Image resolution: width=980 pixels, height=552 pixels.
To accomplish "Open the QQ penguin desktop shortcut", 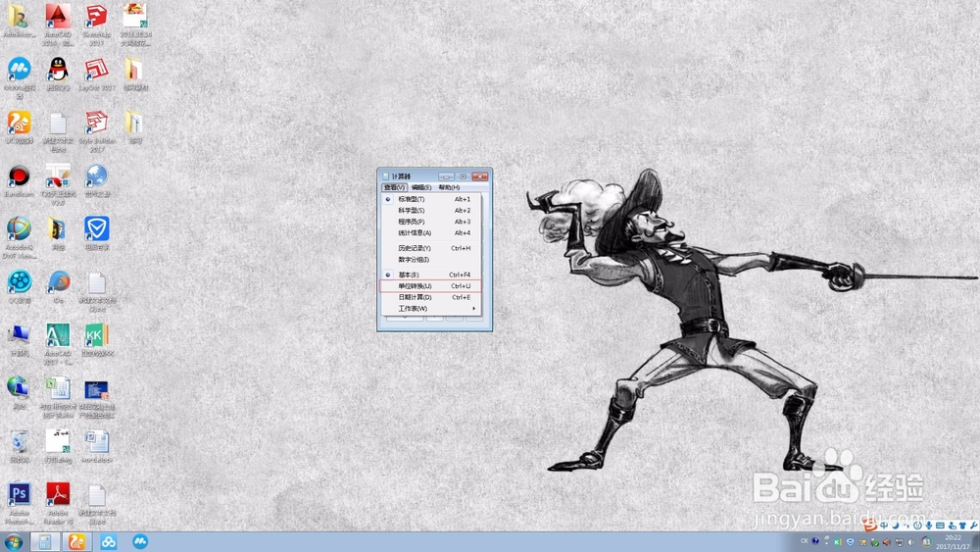I will click(x=58, y=74).
